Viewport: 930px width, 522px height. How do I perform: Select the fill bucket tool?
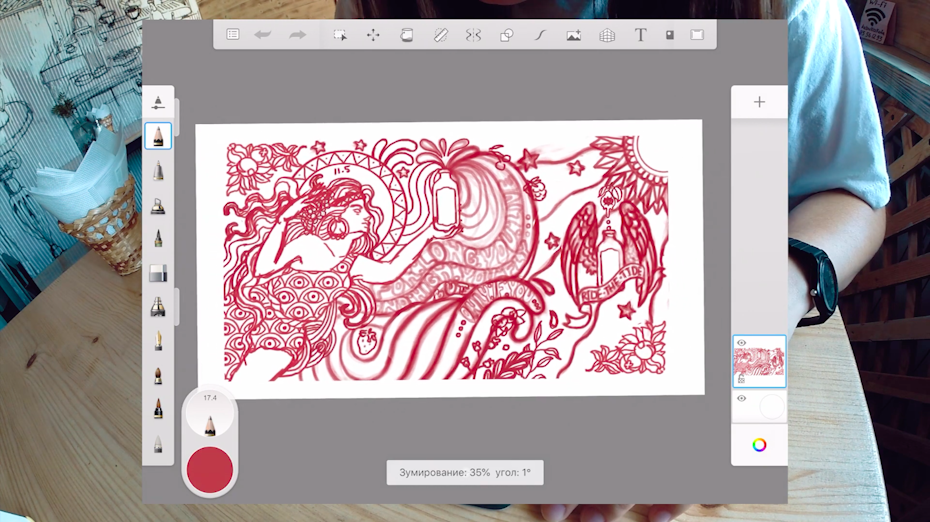tap(406, 35)
